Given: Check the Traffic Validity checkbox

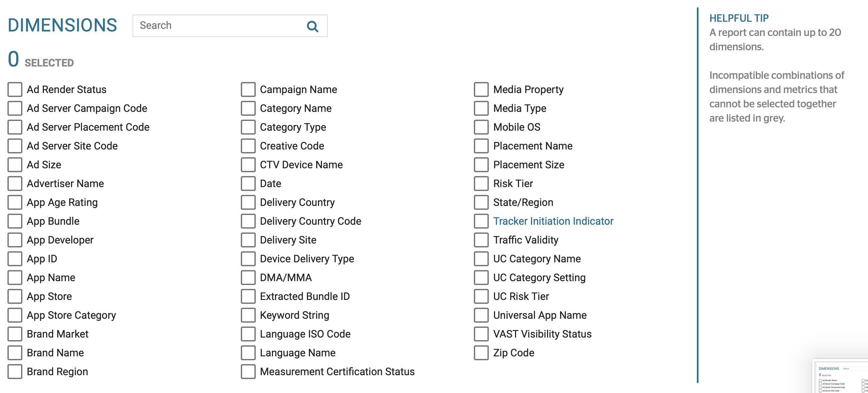Looking at the screenshot, I should point(481,240).
